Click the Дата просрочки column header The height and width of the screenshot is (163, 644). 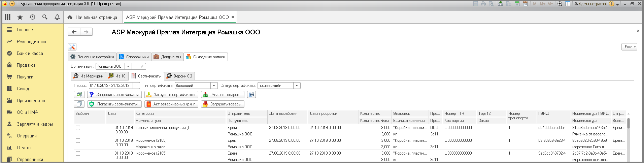[333, 113]
